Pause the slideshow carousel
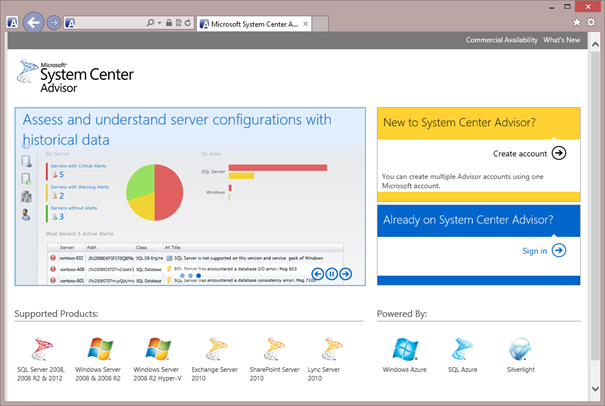Screen dimensions: 605x406 coord(331,274)
